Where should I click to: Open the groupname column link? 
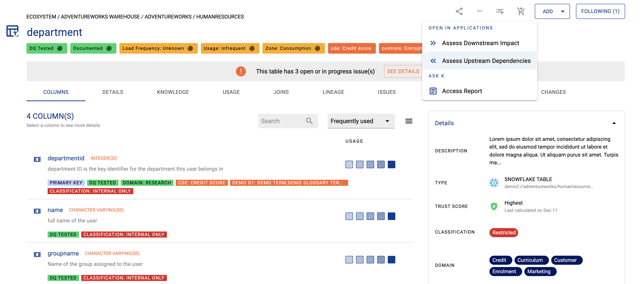(63, 254)
